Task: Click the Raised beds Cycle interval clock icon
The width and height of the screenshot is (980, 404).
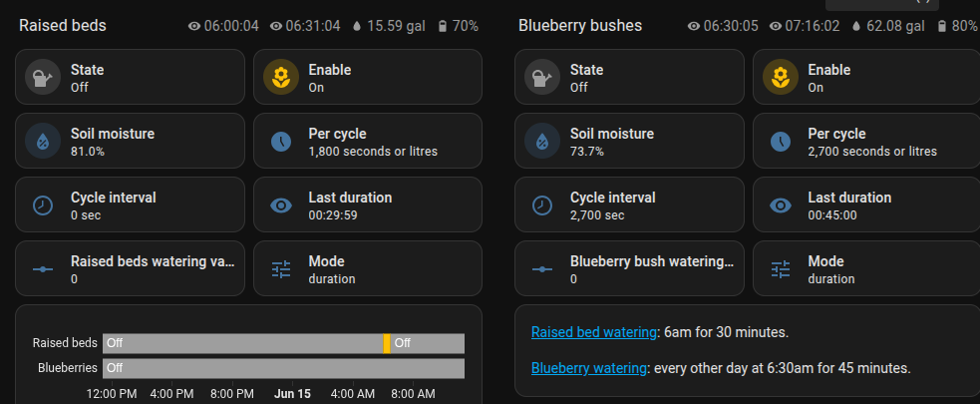Action: coord(43,205)
